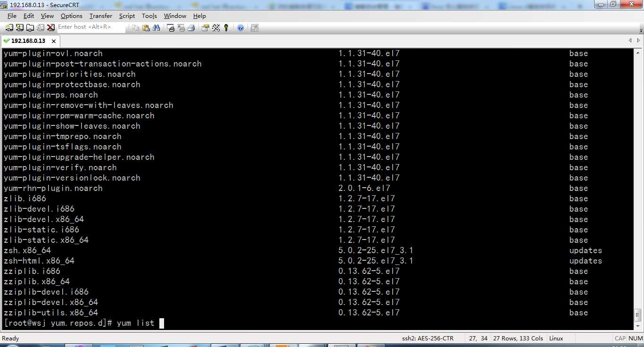Image resolution: width=644 pixels, height=347 pixels.
Task: Click the Disconnect icon with red X
Action: point(51,28)
